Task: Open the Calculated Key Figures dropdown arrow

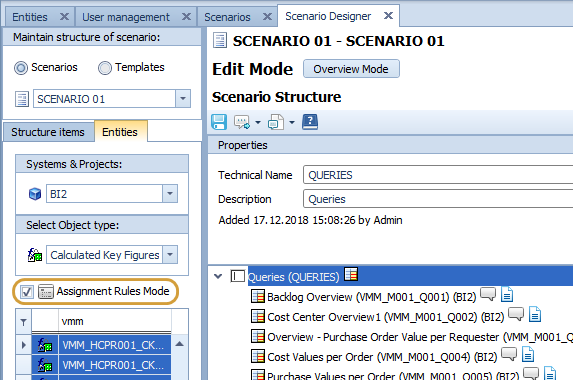Action: click(170, 255)
